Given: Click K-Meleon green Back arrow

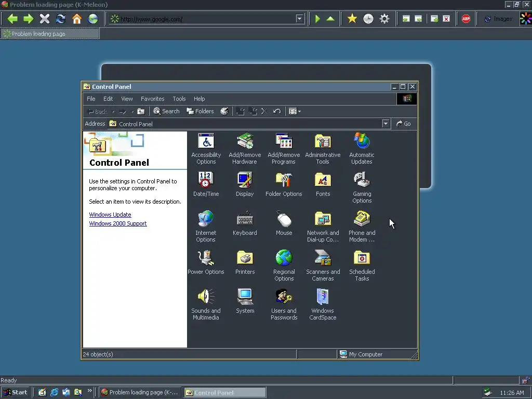Looking at the screenshot, I should coord(12,19).
